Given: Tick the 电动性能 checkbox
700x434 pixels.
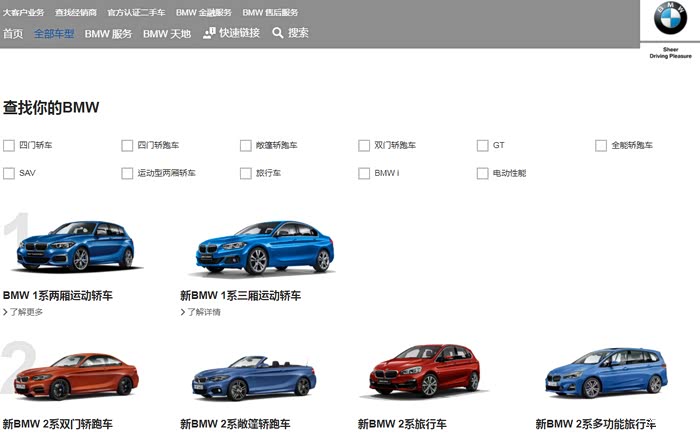Looking at the screenshot, I should (x=483, y=173).
